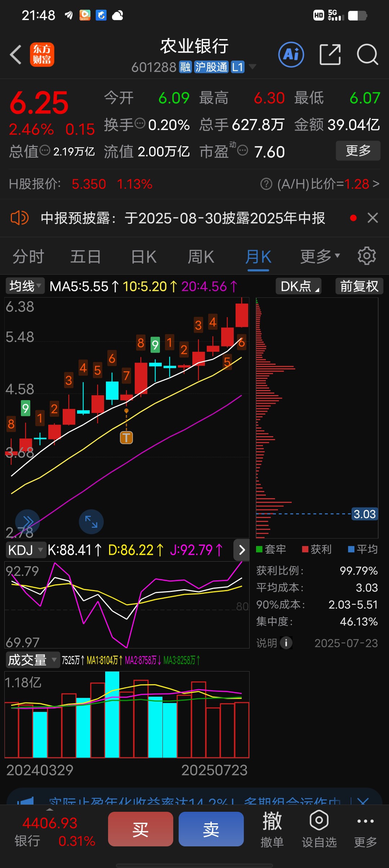The height and width of the screenshot is (868, 389).
Task: Tap the T marker on candlestick
Action: 126,438
